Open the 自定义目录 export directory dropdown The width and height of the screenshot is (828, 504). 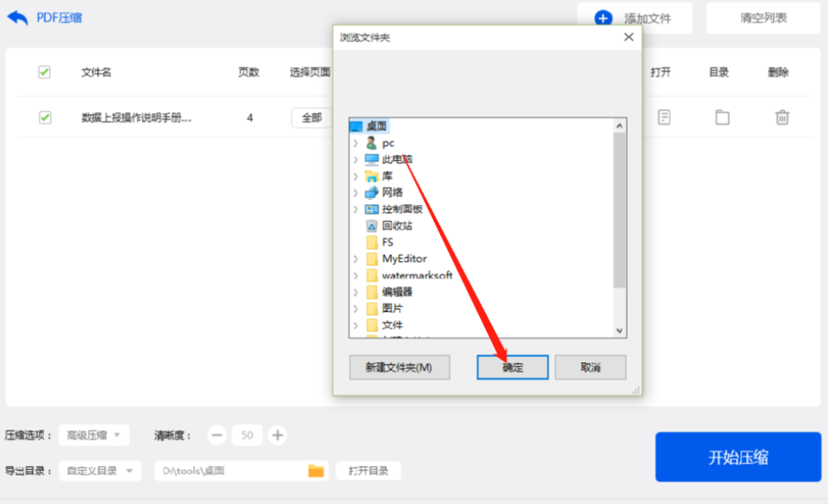click(x=100, y=470)
